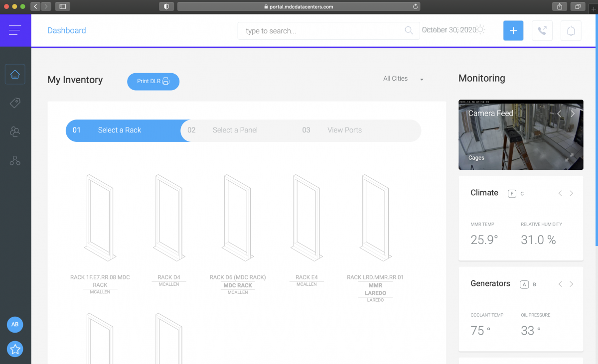Open step 02 Select a Panel
598x364 pixels.
click(x=235, y=130)
